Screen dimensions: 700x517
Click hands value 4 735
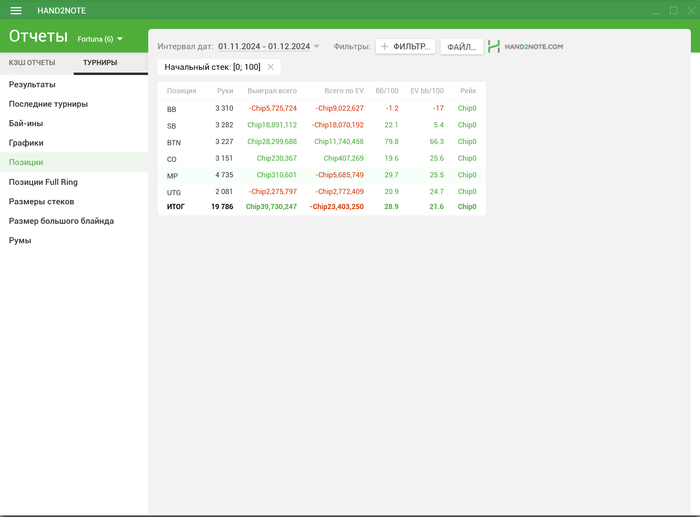224,175
